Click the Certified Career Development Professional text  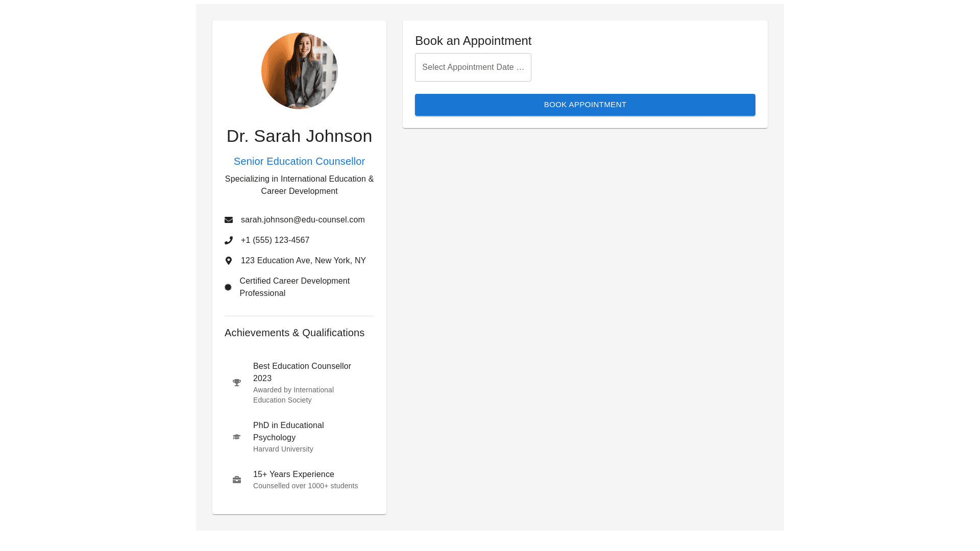(x=295, y=287)
